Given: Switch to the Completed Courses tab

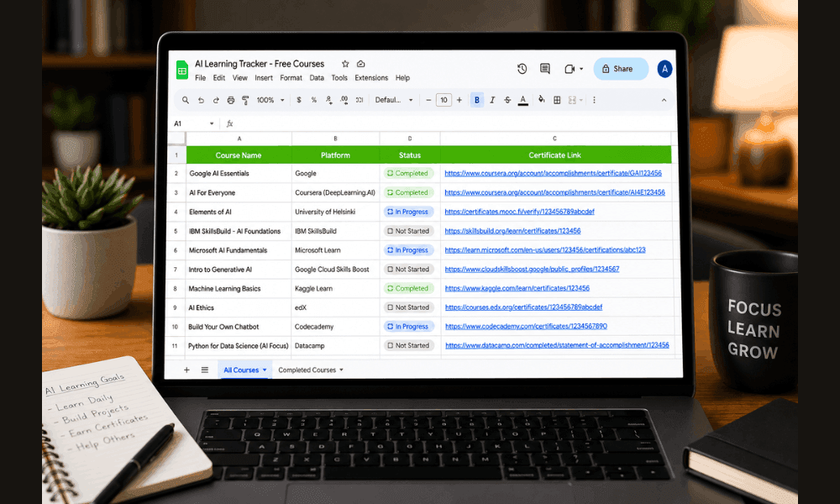Looking at the screenshot, I should pos(311,370).
